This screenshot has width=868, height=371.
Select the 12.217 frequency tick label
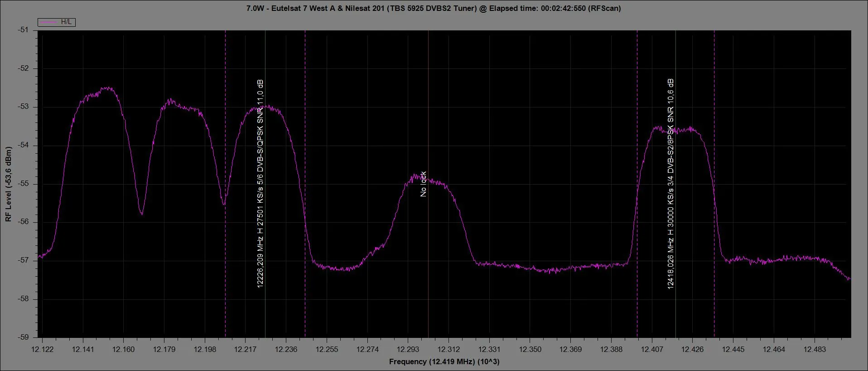(246, 349)
